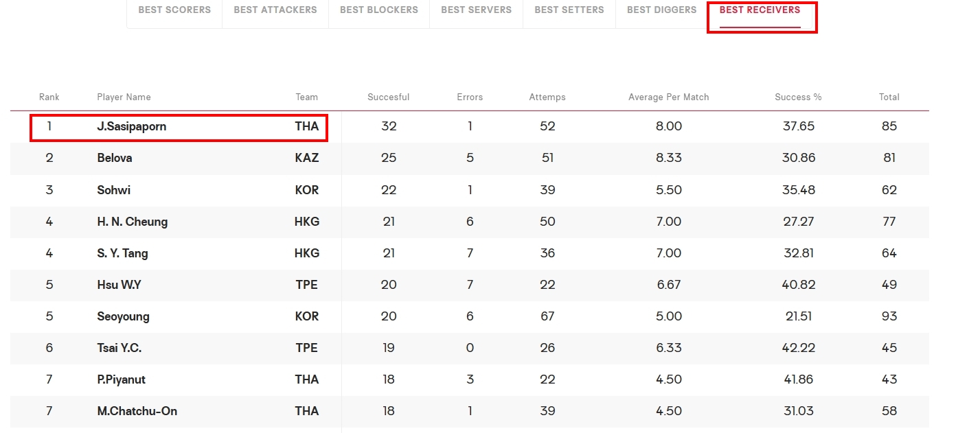980x433 pixels.
Task: Select H. N. Cheung's name
Action: click(x=133, y=222)
